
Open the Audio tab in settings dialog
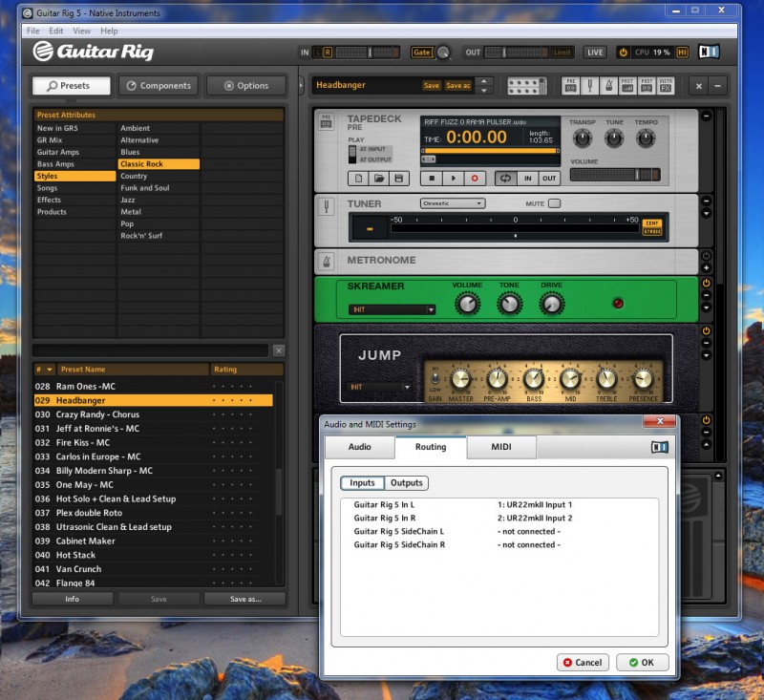tap(360, 447)
